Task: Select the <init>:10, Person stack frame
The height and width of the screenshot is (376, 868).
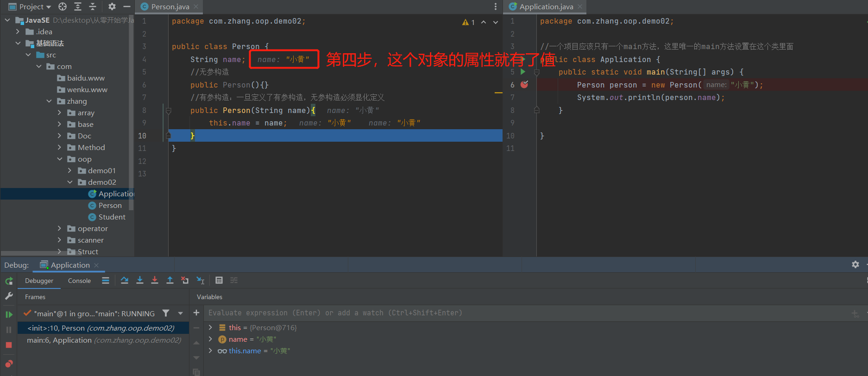Action: tap(103, 328)
